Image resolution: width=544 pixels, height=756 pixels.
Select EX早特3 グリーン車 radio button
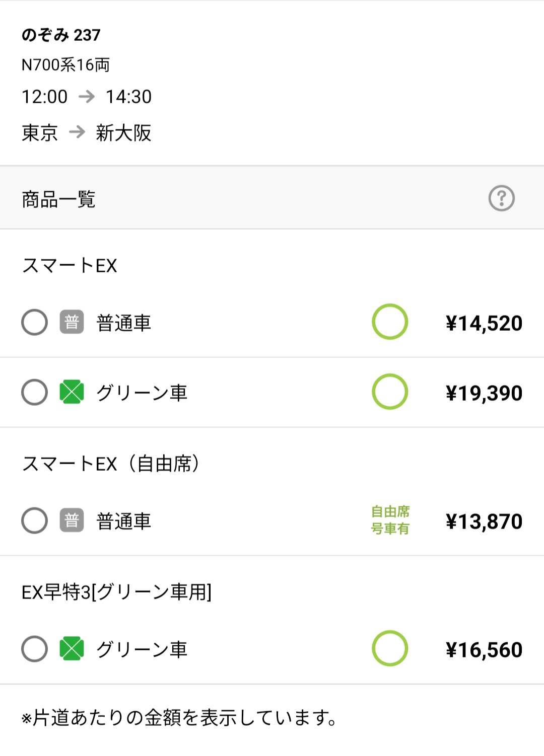[35, 649]
